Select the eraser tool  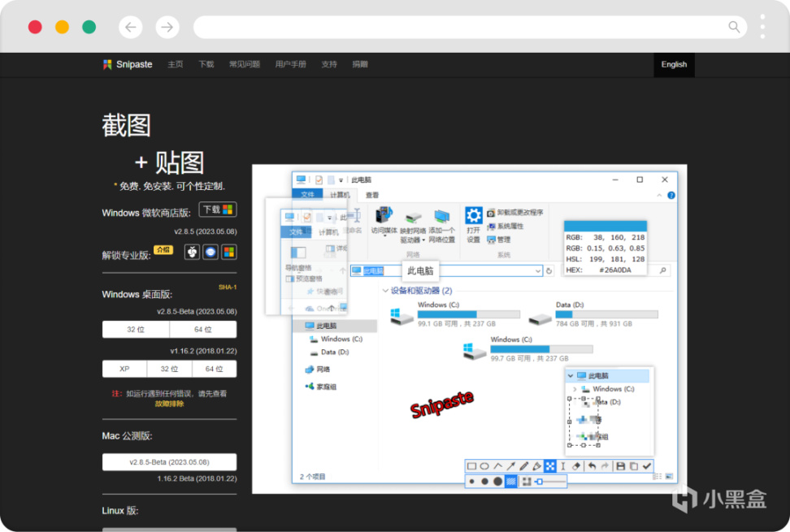click(576, 466)
